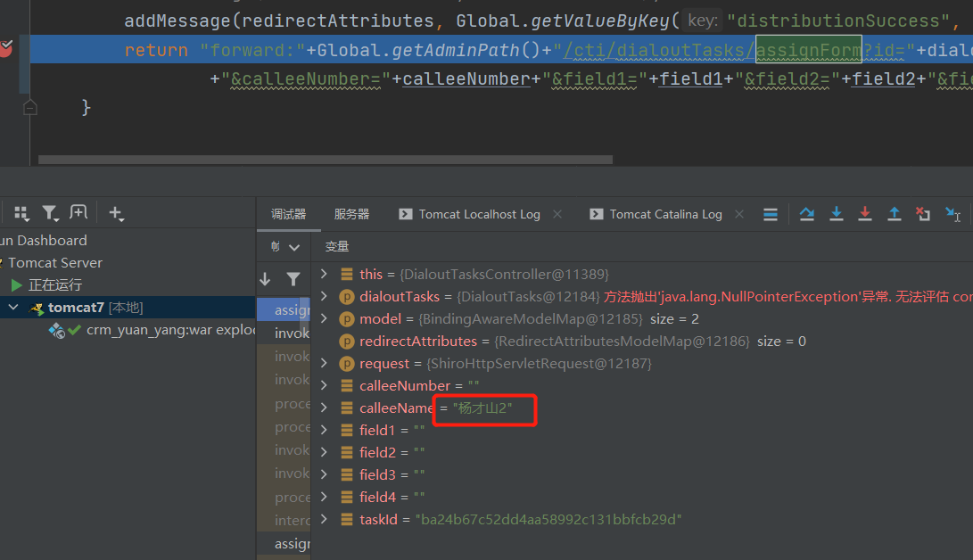Click the Step Over icon

click(806, 213)
